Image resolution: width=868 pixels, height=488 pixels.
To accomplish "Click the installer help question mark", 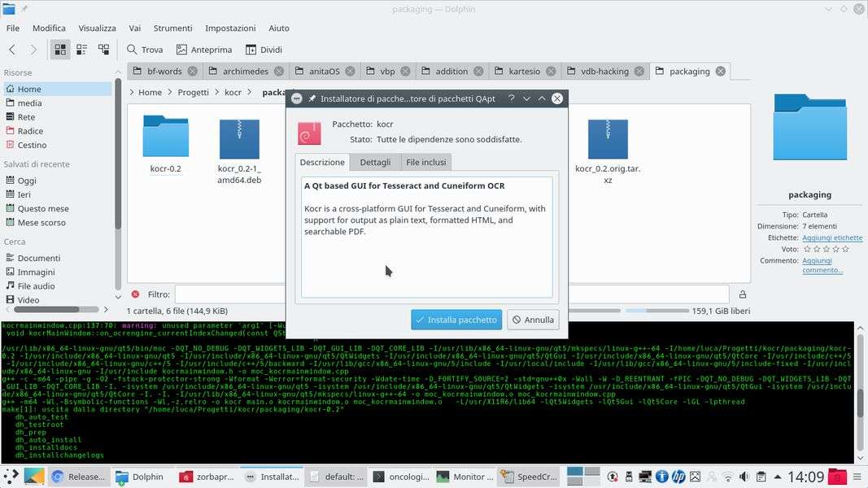I will [512, 98].
